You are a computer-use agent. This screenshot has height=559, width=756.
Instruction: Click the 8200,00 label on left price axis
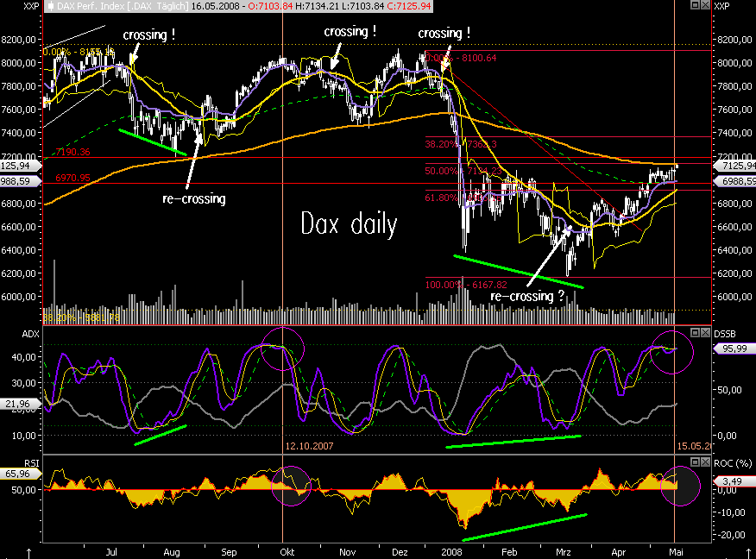pyautogui.click(x=19, y=40)
